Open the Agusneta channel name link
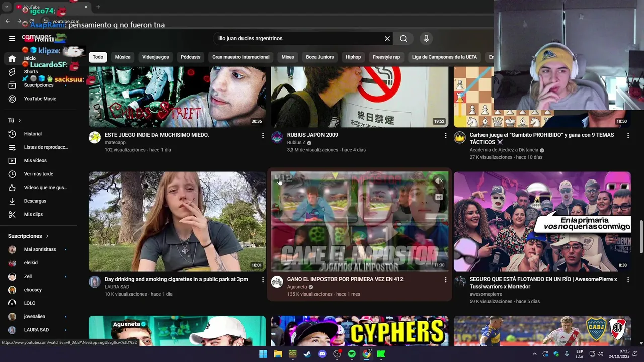The image size is (644, 362). point(297,287)
